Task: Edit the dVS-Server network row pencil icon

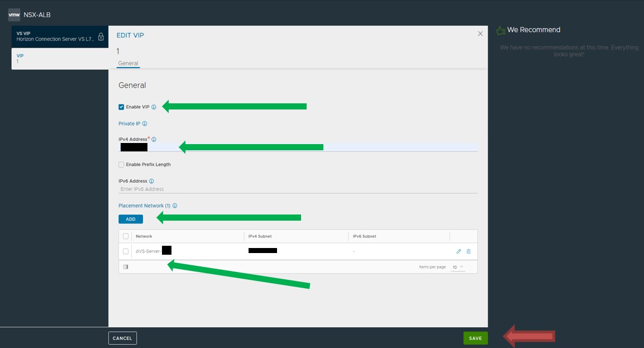Action: point(459,251)
